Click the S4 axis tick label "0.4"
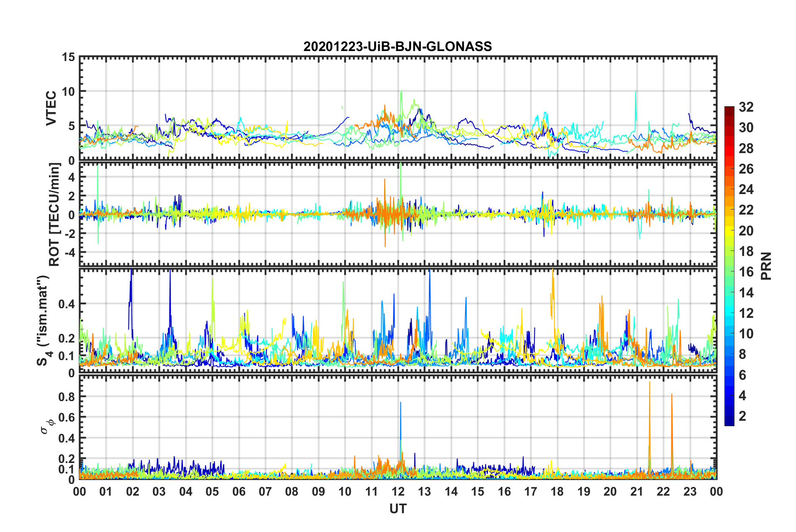 click(67, 304)
